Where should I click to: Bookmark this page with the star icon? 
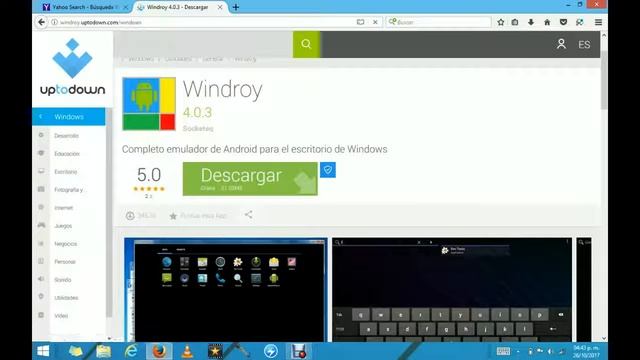(501, 22)
